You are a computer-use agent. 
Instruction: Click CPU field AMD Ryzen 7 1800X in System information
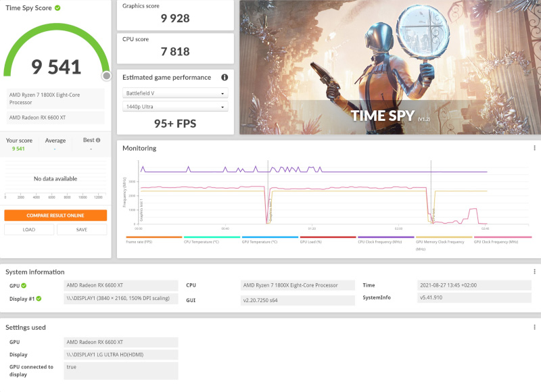298,285
